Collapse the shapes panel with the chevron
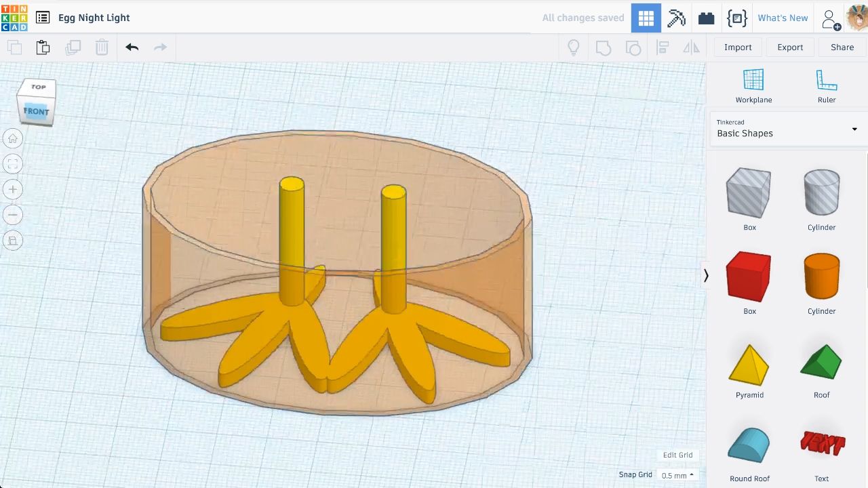 [x=706, y=275]
